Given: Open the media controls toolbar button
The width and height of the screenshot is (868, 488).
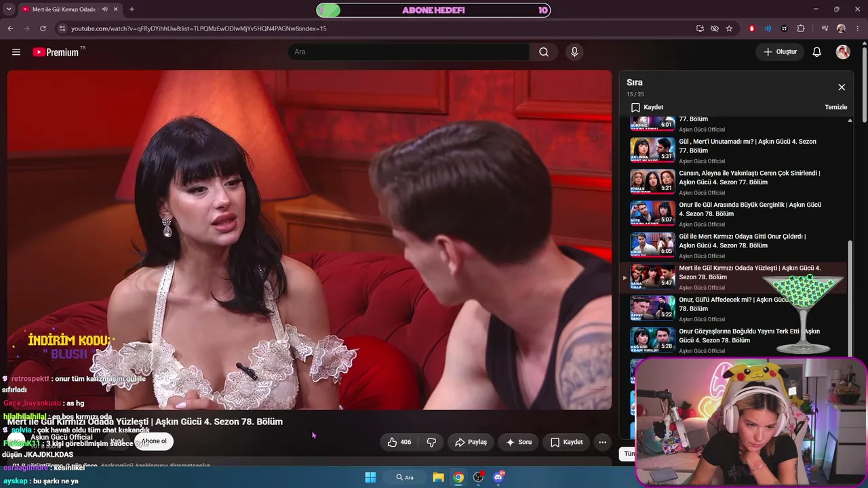Looking at the screenshot, I should (x=825, y=28).
